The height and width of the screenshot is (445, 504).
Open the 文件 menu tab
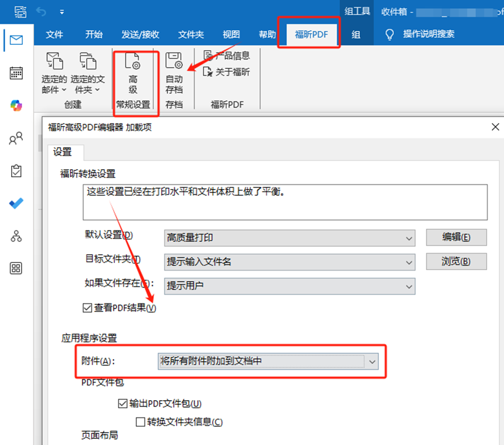point(54,34)
